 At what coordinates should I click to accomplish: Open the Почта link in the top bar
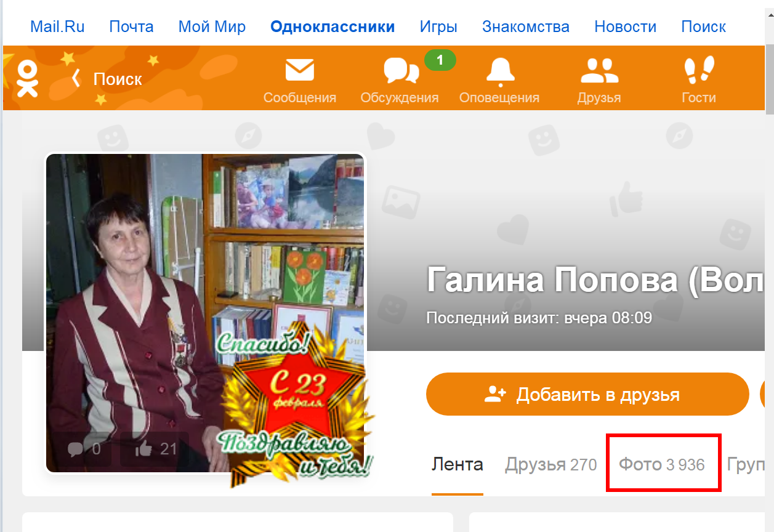(x=132, y=27)
